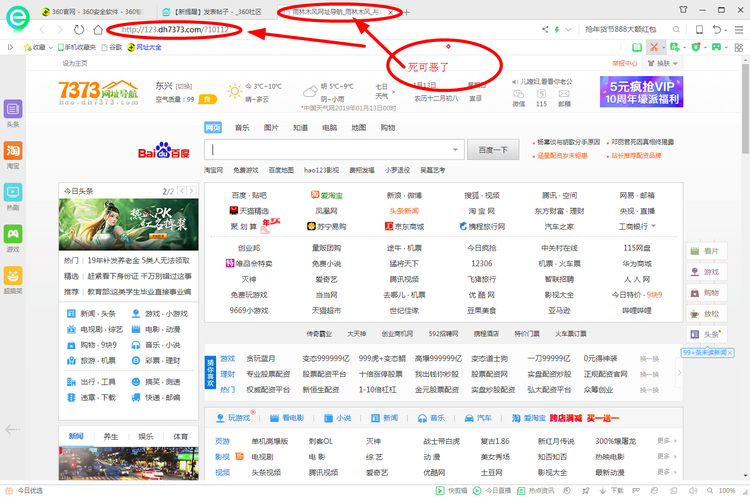Click the 5元疯抢VIP banner
Viewport: 750px width, 497px height.
tap(641, 92)
